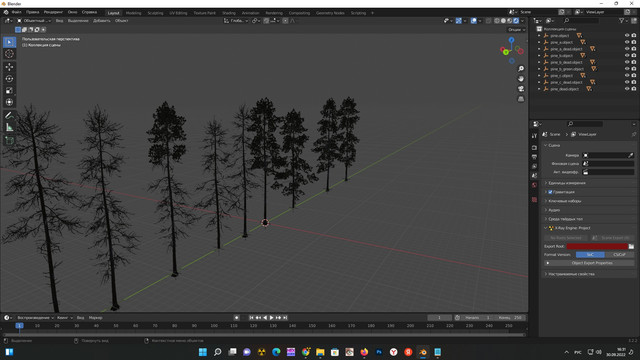Open the Texture properties tab
The width and height of the screenshot is (640, 360).
click(x=534, y=200)
